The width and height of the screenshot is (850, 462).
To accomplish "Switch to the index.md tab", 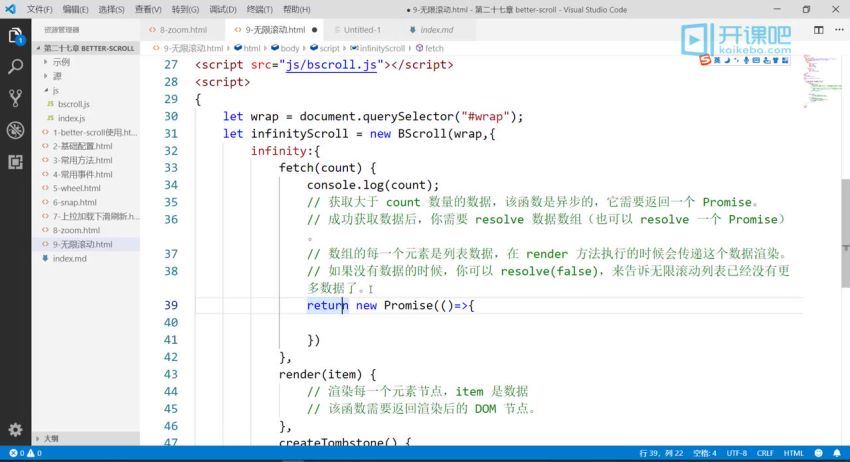I will click(x=436, y=30).
